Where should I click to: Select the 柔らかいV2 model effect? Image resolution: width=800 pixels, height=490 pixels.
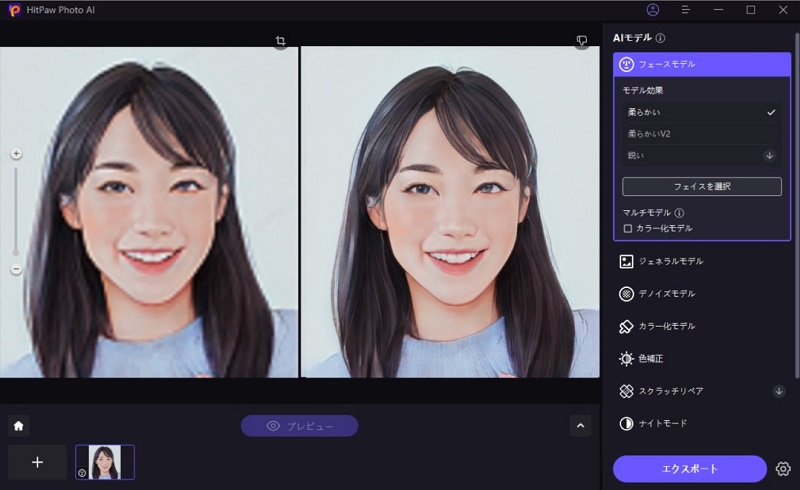(700, 133)
